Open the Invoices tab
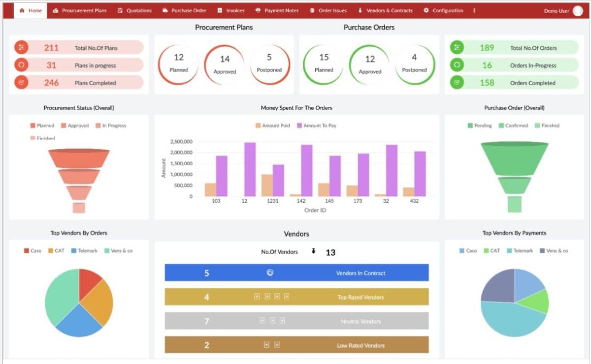591x364 pixels. [x=230, y=10]
